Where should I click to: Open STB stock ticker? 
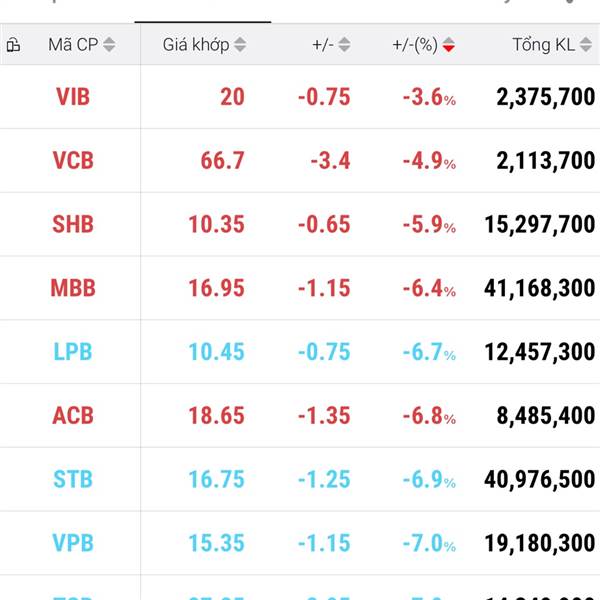click(x=73, y=479)
